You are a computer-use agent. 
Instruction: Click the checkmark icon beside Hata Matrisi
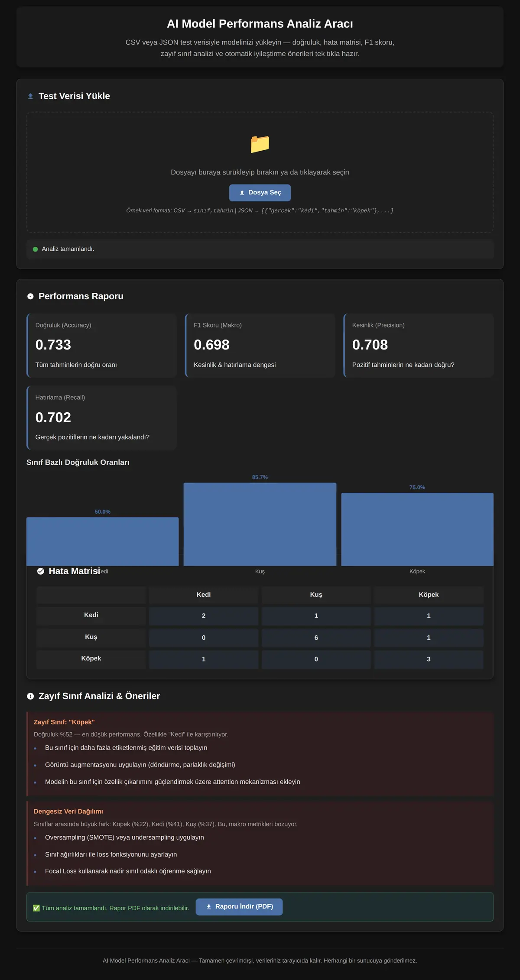click(x=41, y=571)
